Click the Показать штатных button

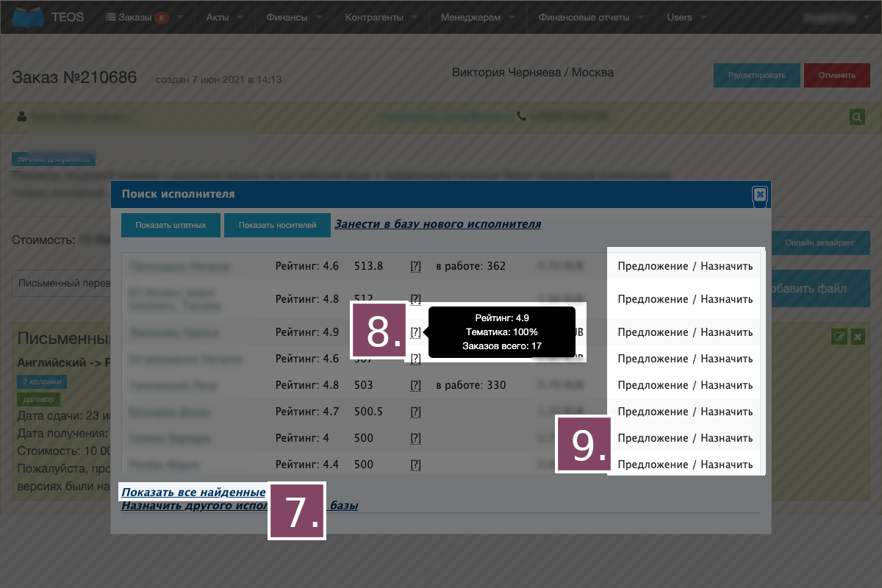pos(171,225)
